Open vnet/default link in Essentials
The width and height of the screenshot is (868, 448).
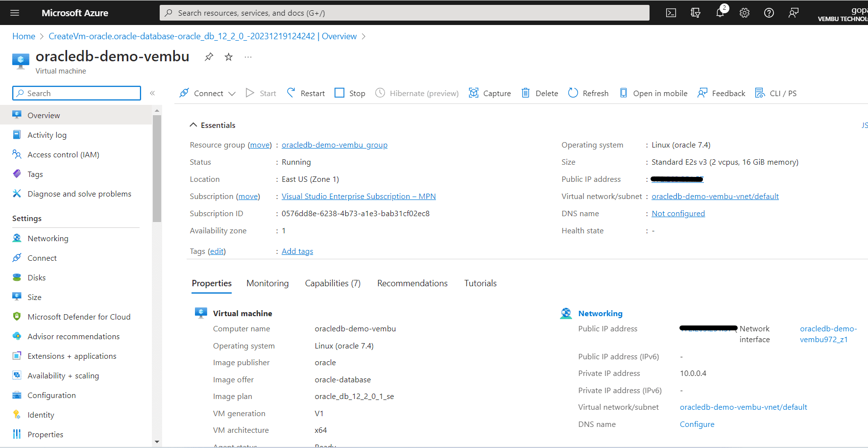click(x=715, y=197)
